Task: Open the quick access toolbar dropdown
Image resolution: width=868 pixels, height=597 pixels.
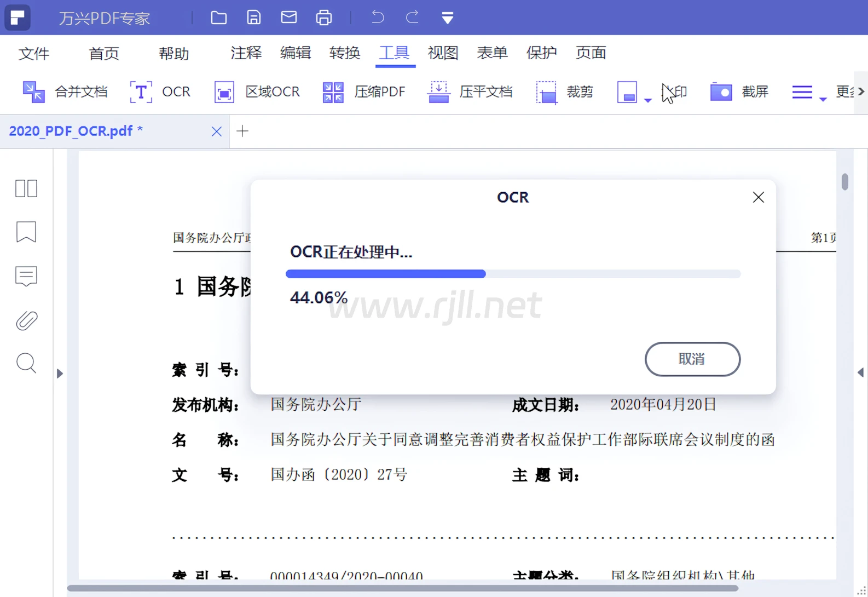Action: [447, 18]
